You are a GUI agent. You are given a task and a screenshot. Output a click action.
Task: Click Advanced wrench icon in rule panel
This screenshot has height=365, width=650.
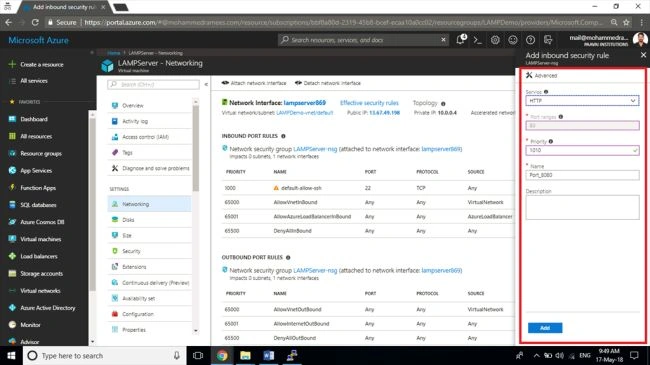click(529, 75)
